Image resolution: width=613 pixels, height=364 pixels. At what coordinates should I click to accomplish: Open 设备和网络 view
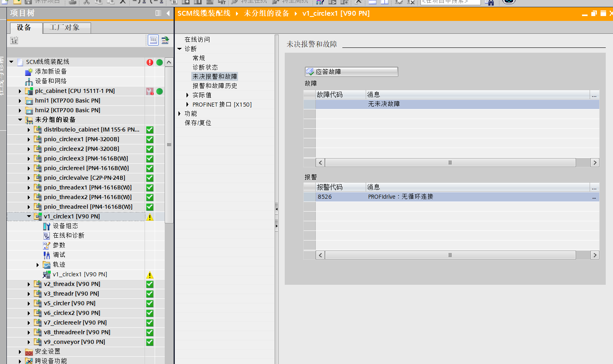click(50, 81)
